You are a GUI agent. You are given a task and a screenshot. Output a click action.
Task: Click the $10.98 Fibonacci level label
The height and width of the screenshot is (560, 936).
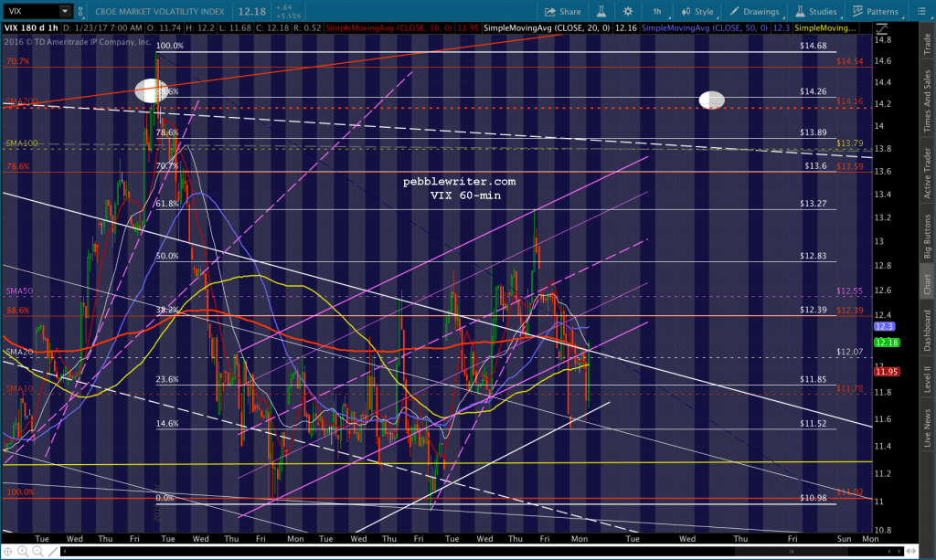813,497
